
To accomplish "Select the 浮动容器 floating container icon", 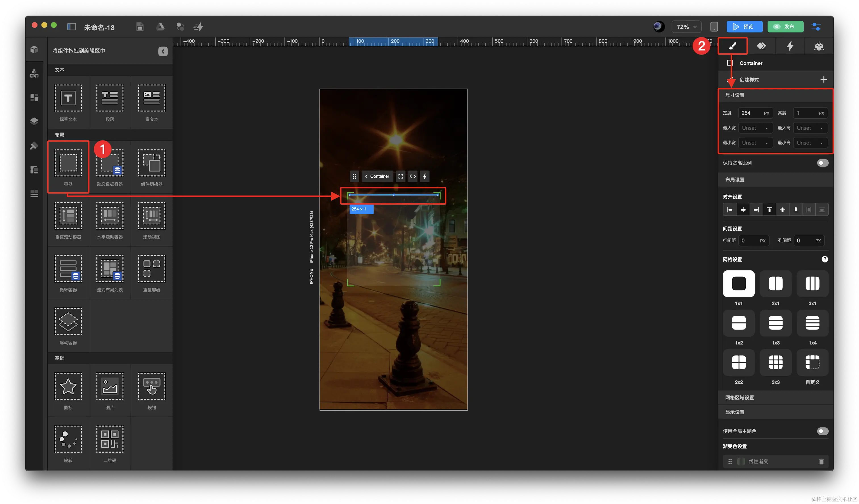I will click(x=68, y=322).
